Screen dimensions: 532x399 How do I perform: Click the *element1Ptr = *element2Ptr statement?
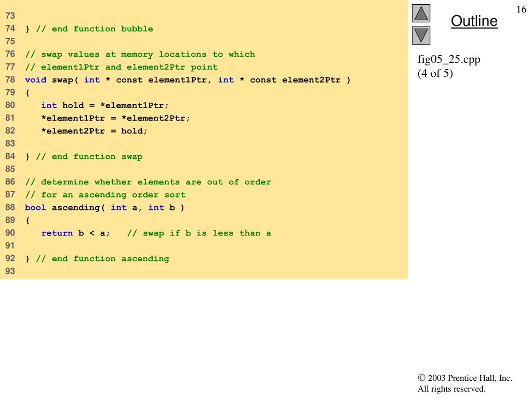point(116,118)
